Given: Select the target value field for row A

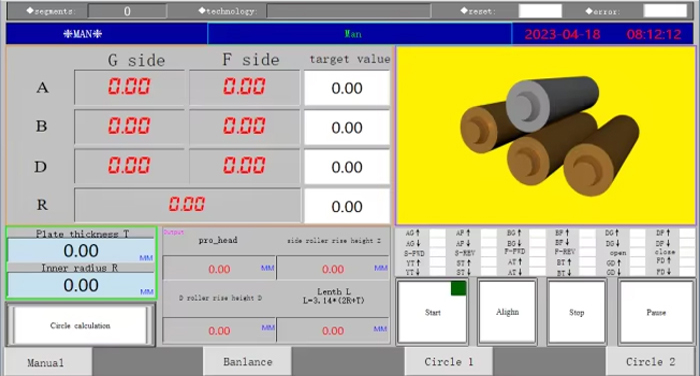Looking at the screenshot, I should tap(347, 88).
